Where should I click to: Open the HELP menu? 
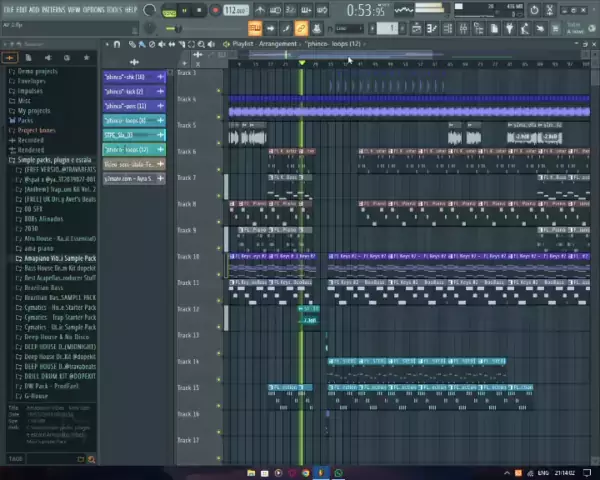pos(131,9)
